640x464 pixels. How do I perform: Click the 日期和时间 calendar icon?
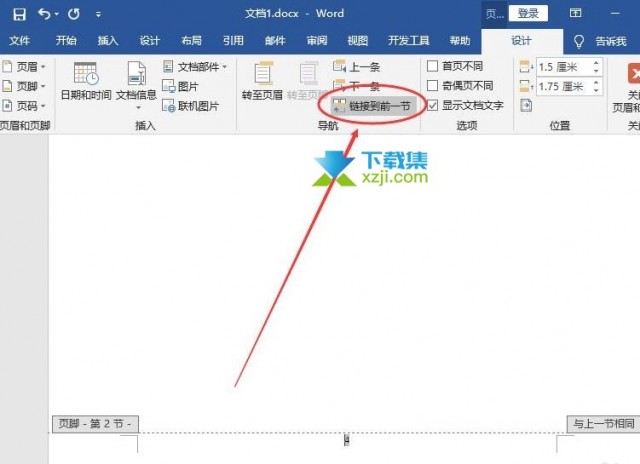pyautogui.click(x=86, y=73)
